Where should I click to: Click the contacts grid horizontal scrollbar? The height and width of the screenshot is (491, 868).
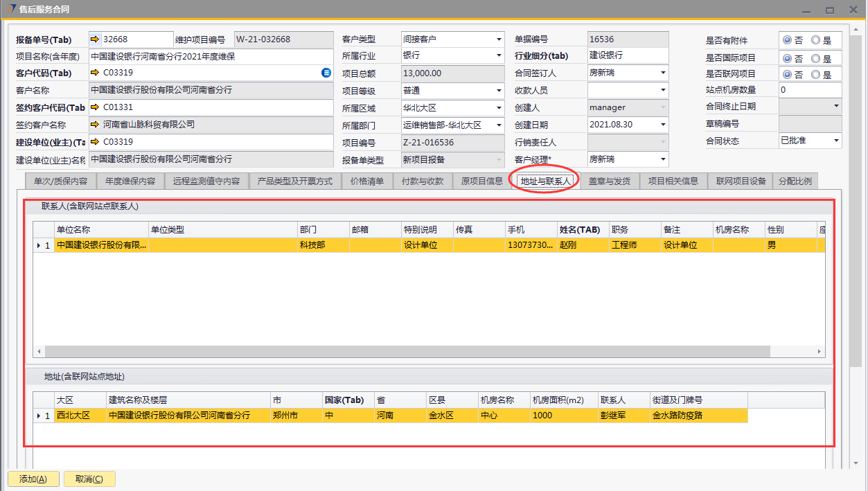pyautogui.click(x=416, y=352)
